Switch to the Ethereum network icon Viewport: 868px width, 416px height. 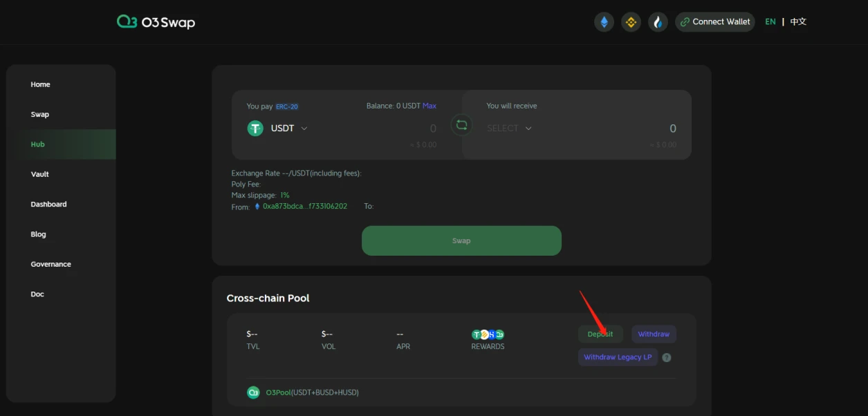(604, 22)
